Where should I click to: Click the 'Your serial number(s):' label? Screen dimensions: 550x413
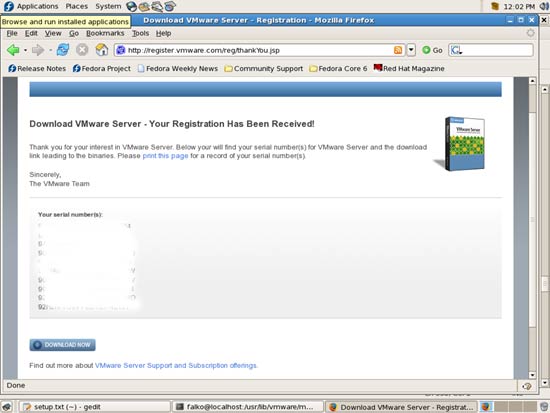click(71, 214)
